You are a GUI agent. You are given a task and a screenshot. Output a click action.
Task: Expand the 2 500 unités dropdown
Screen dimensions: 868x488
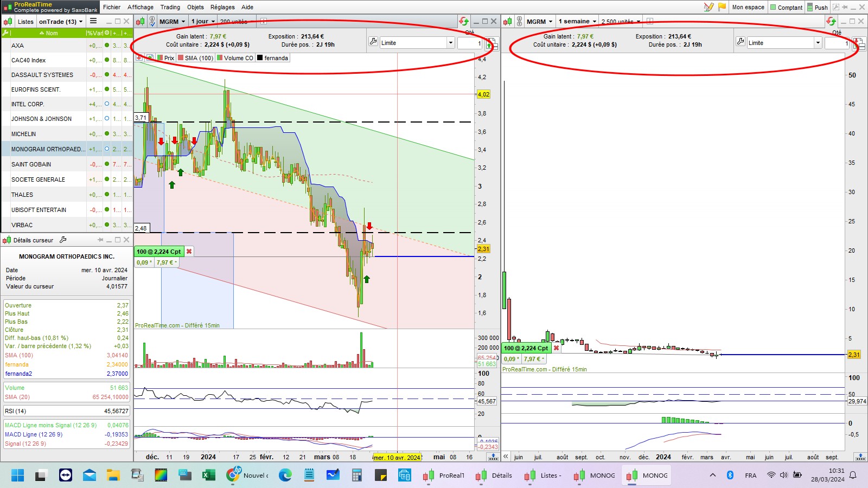tap(621, 21)
